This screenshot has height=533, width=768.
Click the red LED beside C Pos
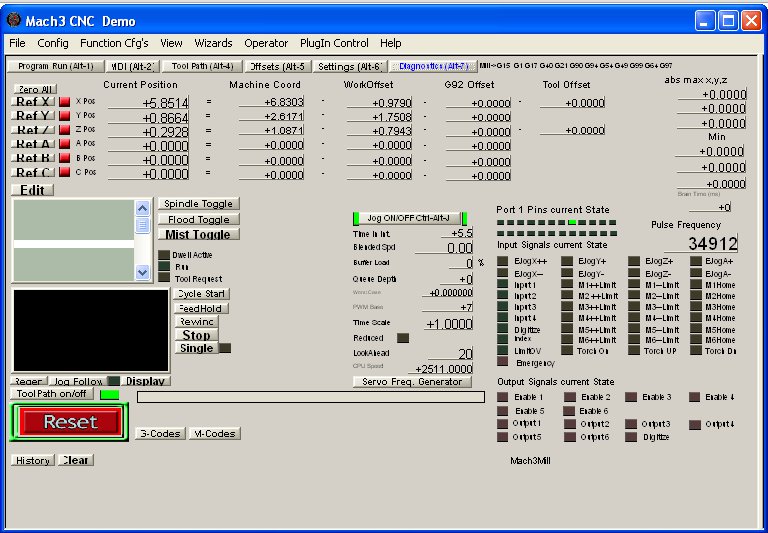[65, 172]
